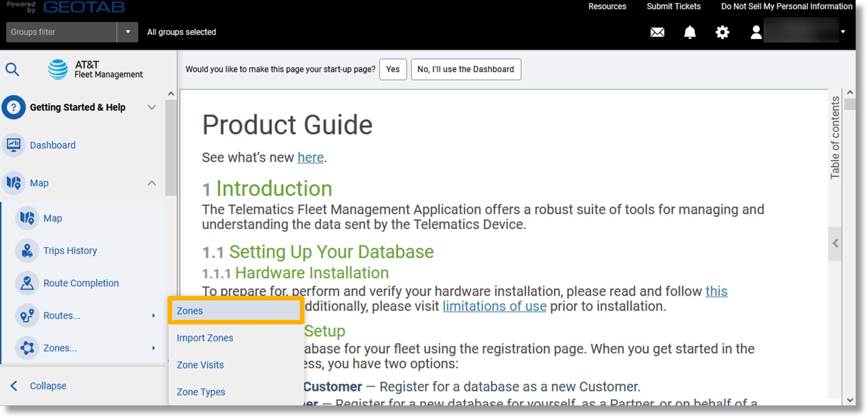Open the Resources link
This screenshot has width=868, height=418.
[x=607, y=6]
